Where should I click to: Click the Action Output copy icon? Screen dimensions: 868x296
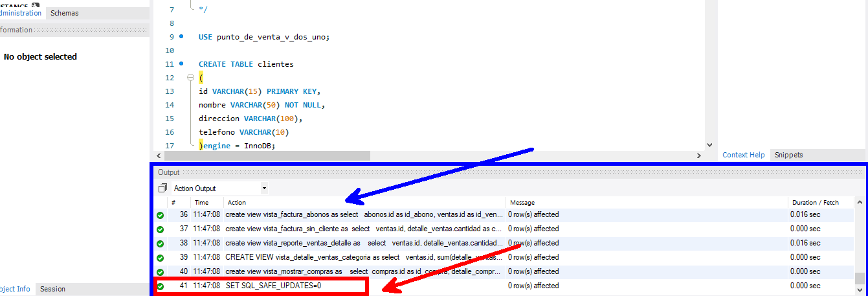point(162,188)
